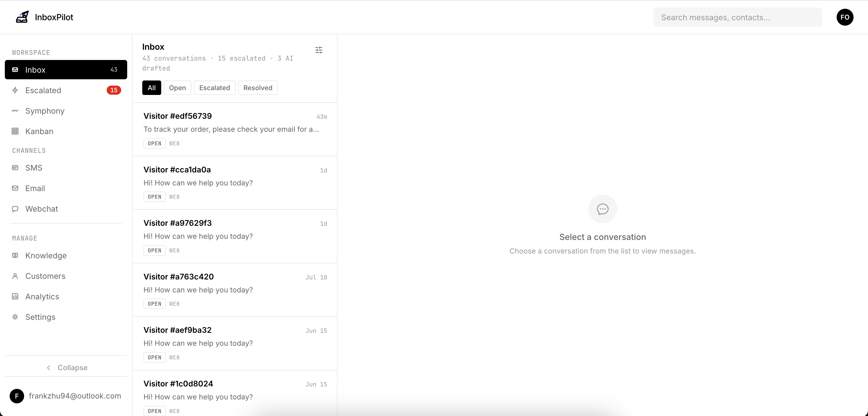Click the 43 count badge on Inbox

click(114, 70)
